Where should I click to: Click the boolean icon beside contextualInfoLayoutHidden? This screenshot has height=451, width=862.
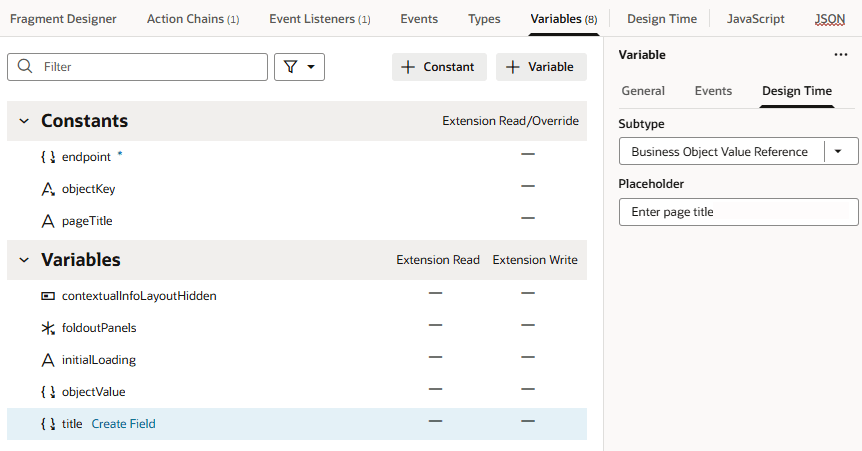coord(48,296)
